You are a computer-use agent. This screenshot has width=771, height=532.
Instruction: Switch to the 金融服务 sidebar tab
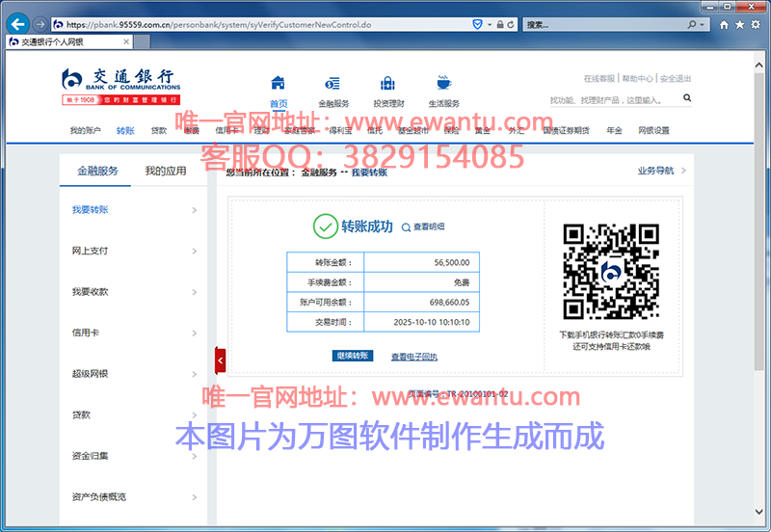pyautogui.click(x=97, y=172)
